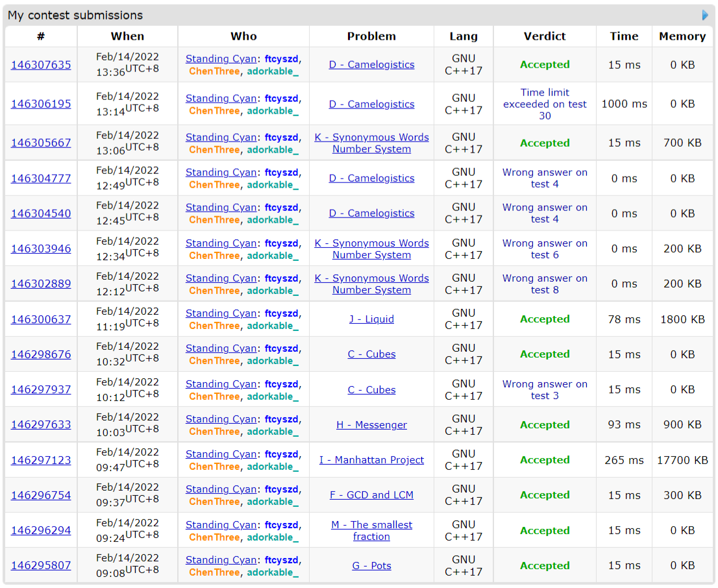Open D - Camelogistics link in the top row
Viewport: 718px width, 588px height.
click(x=371, y=65)
